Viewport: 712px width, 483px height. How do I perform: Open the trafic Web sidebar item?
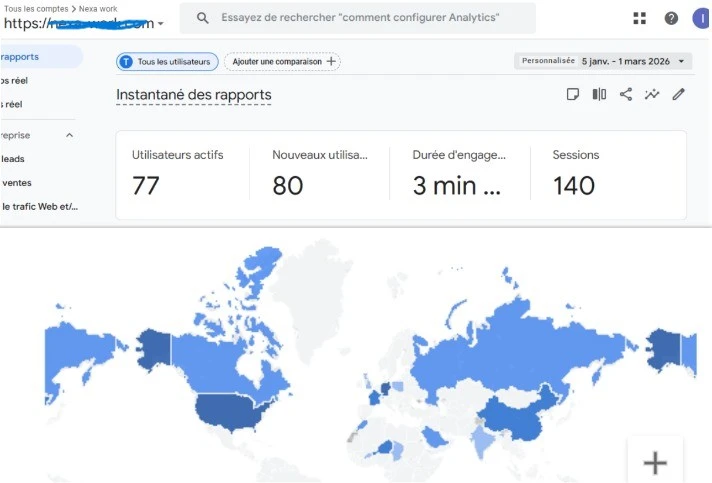click(40, 207)
